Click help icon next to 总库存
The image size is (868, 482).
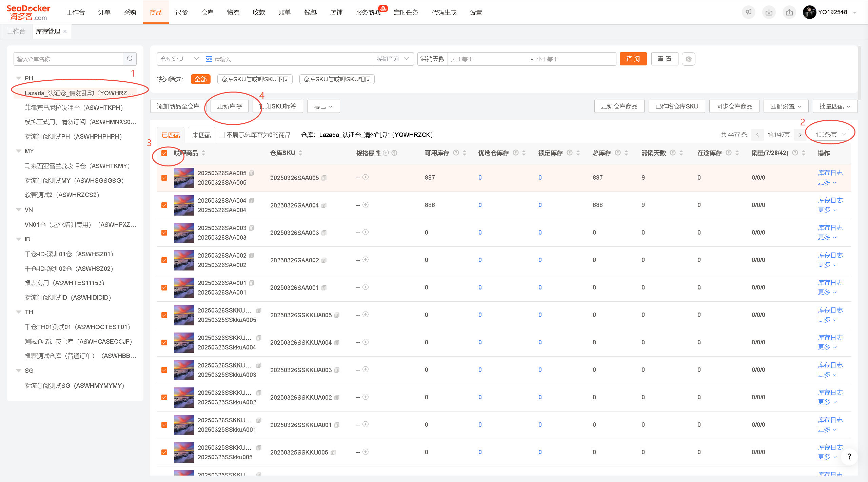pos(618,153)
